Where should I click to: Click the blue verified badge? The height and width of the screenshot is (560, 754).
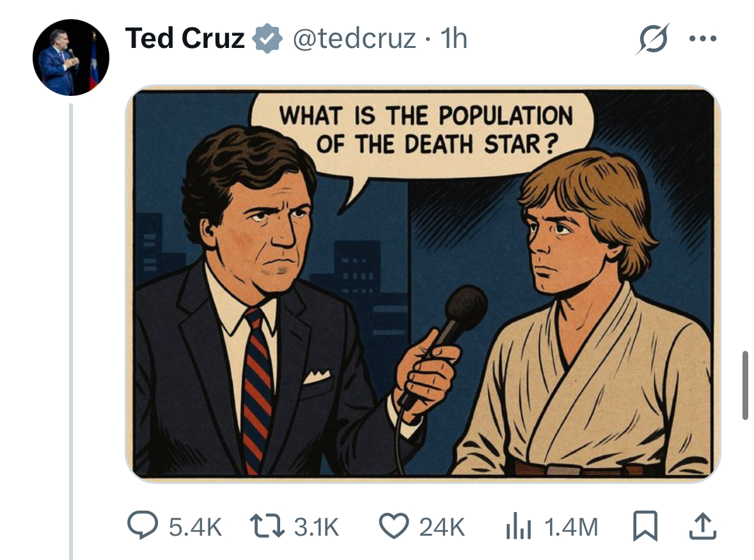[267, 38]
